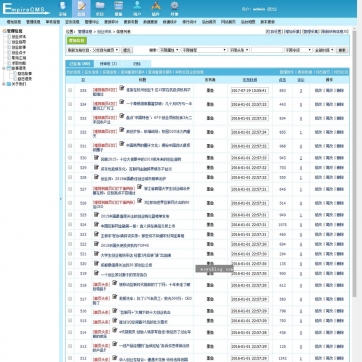The width and height of the screenshot is (362, 362).
Task: Click the Search button at the filter row's end
Action: 342,50
